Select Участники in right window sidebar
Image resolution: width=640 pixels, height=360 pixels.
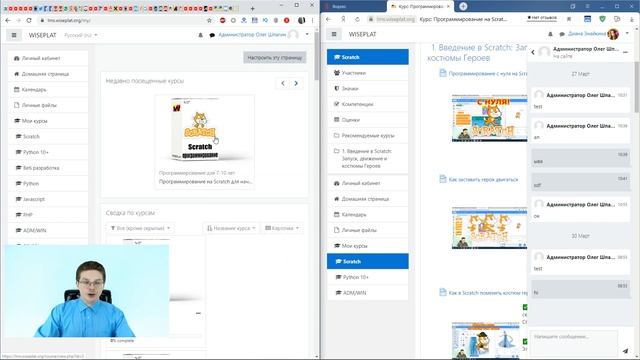click(367, 73)
